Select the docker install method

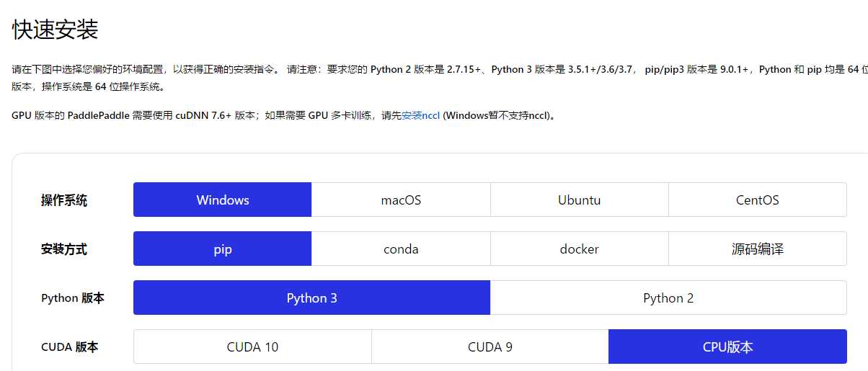pos(579,249)
